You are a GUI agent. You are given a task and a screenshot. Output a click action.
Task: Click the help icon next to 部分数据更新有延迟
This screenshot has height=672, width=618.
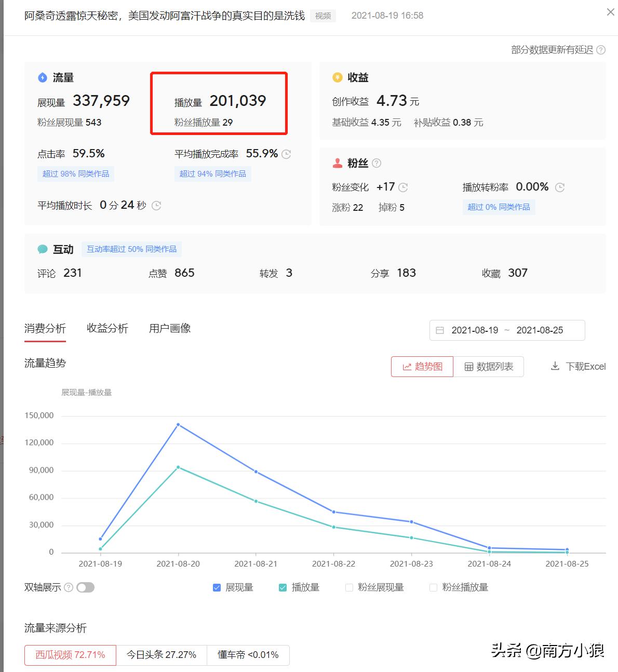tap(601, 50)
